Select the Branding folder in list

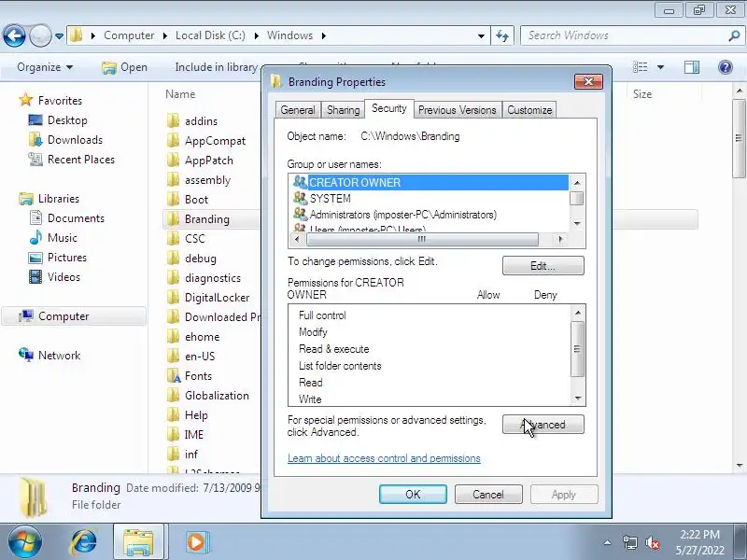coord(197,219)
